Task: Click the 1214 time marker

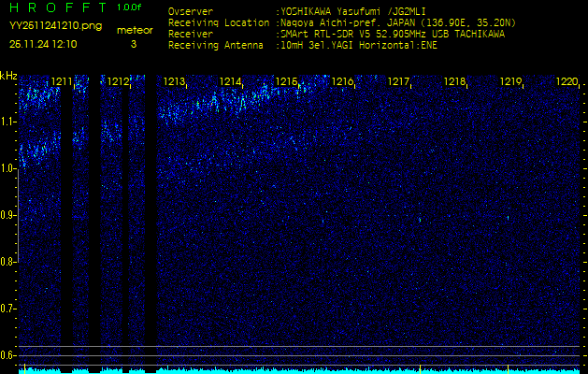Action: (230, 82)
